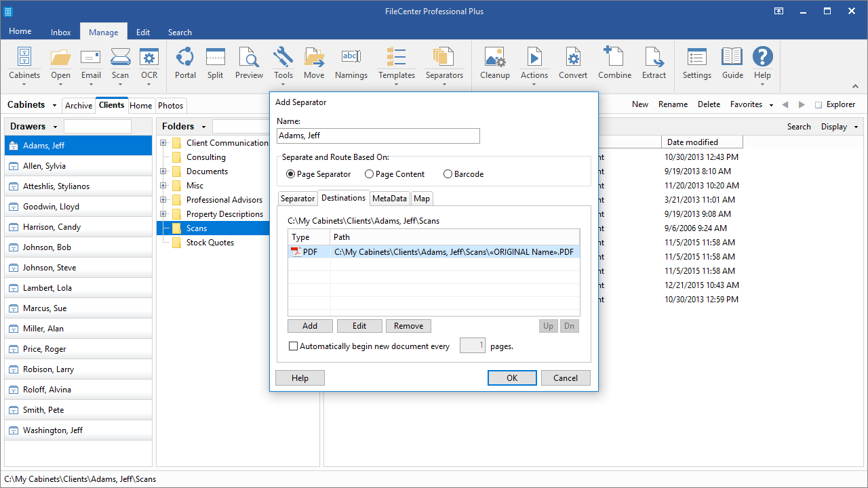Tick the Explorer checkbox
The height and width of the screenshot is (488, 868).
(818, 105)
